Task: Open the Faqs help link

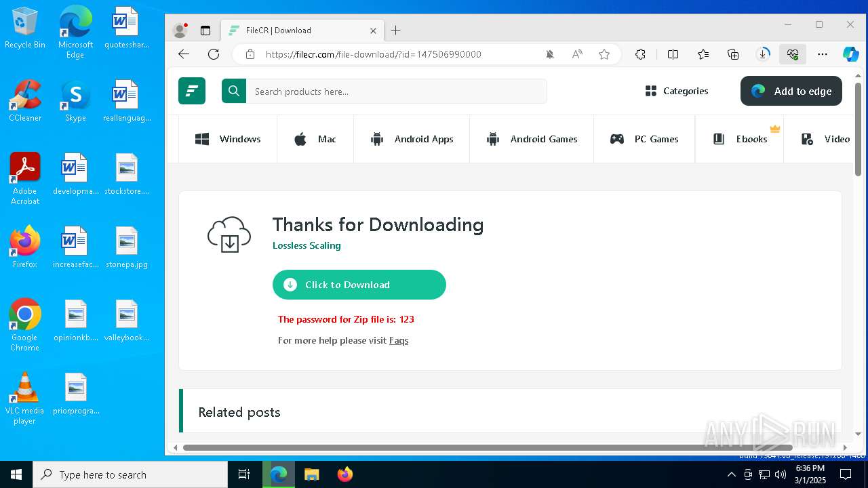Action: coord(399,340)
